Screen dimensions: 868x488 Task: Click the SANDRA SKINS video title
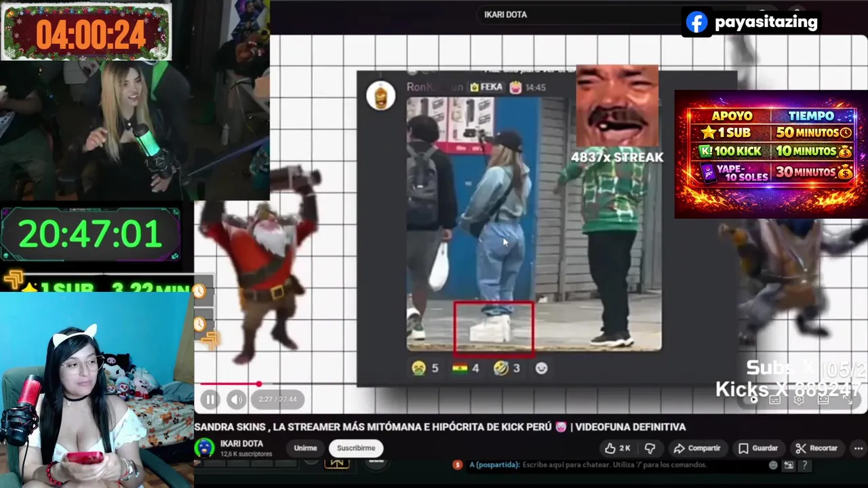[x=440, y=427]
